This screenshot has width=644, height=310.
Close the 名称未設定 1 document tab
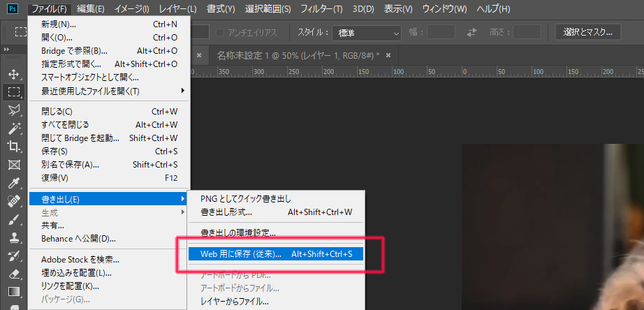(388, 55)
